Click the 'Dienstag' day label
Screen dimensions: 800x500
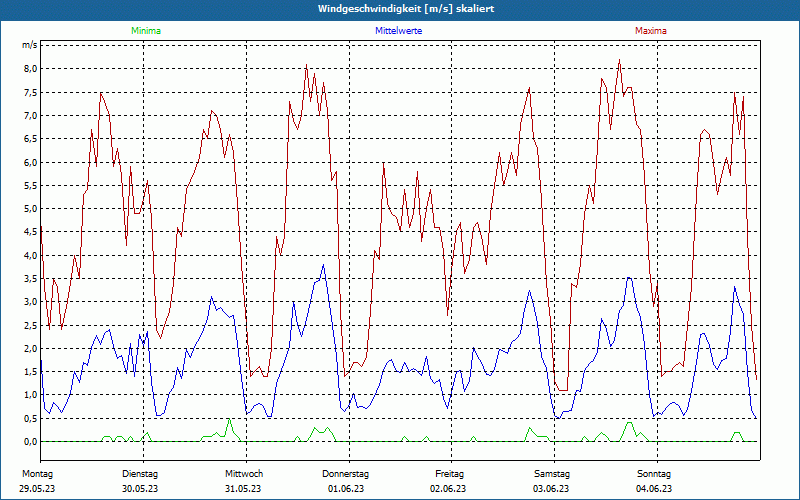(x=140, y=474)
